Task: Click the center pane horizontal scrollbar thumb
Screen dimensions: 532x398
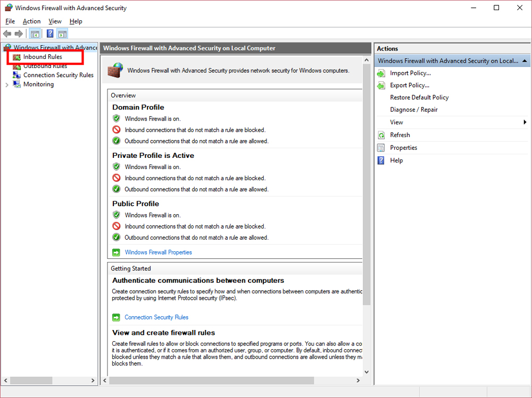Action: (211, 380)
